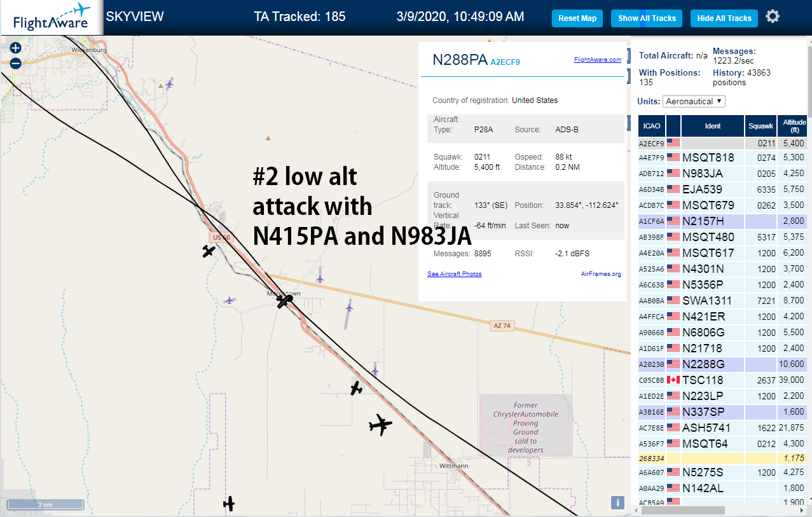Select MSQT64 row in table

722,444
